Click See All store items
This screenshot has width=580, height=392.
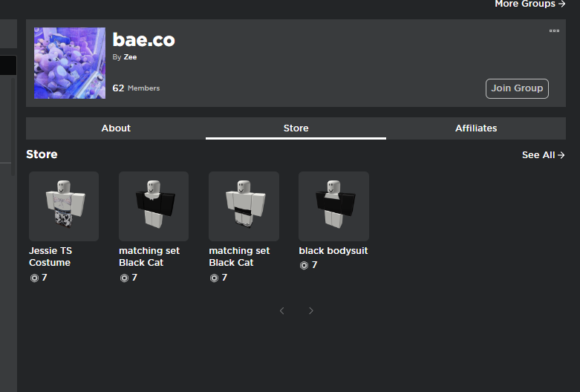point(543,155)
